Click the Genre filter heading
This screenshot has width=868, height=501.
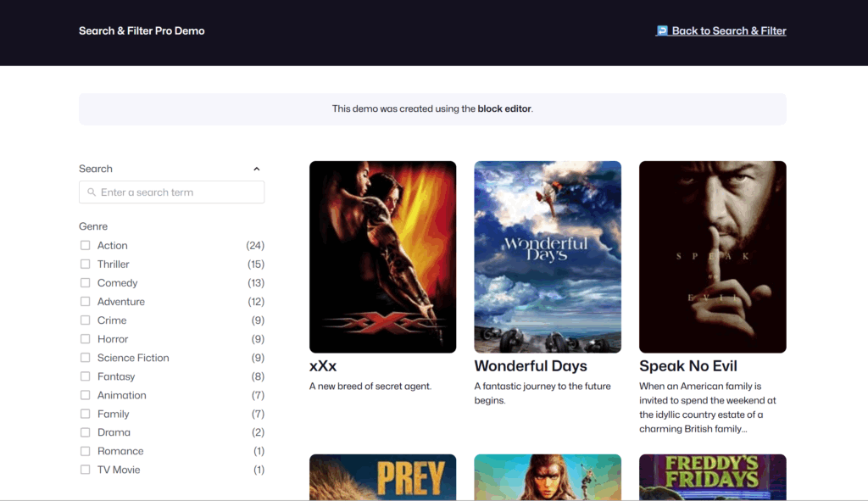[93, 226]
